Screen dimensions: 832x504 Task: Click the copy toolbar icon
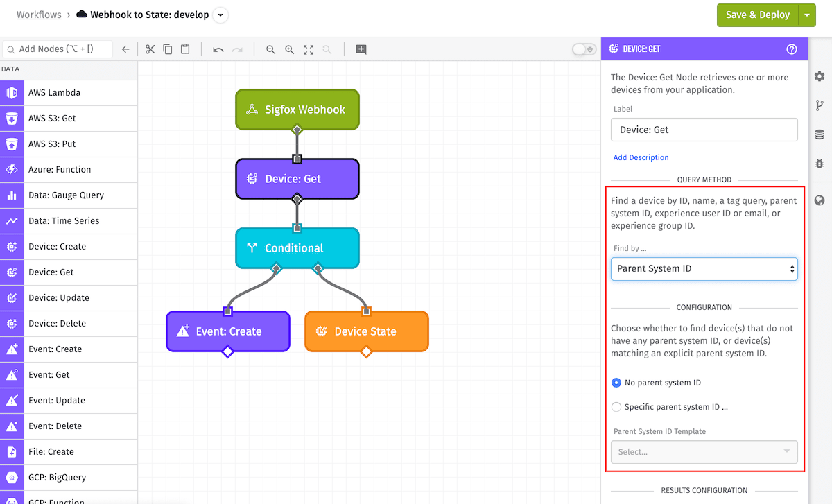click(x=168, y=49)
